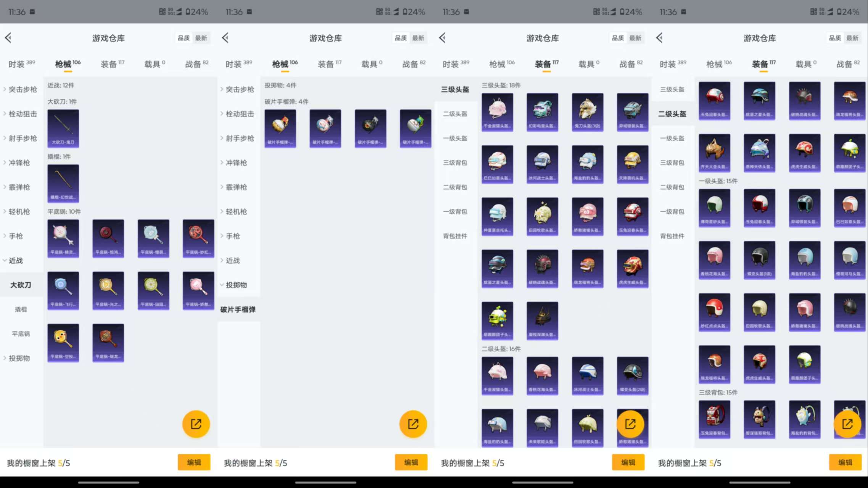Select the 平底锅-光之 golden pan
Screen dimensions: 868x488
tap(108, 290)
